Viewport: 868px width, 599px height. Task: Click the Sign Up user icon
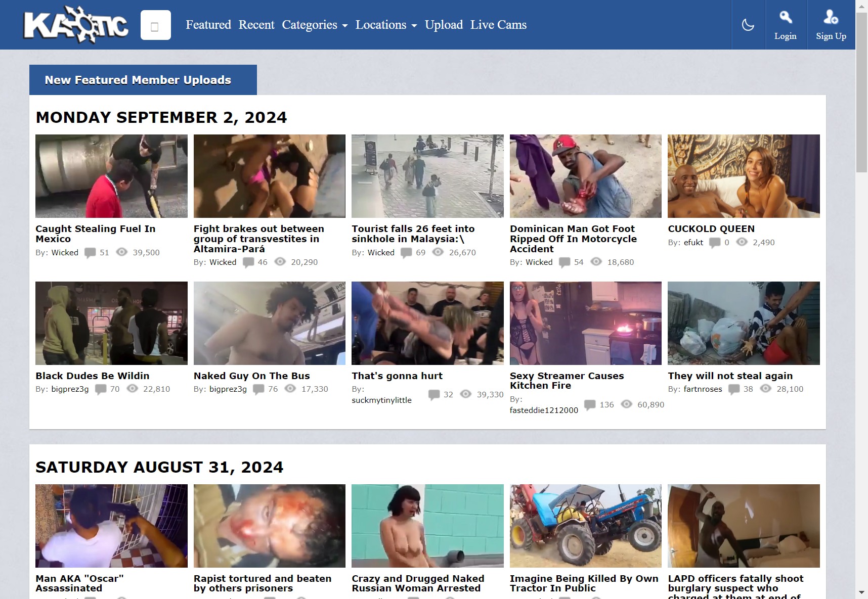tap(831, 18)
